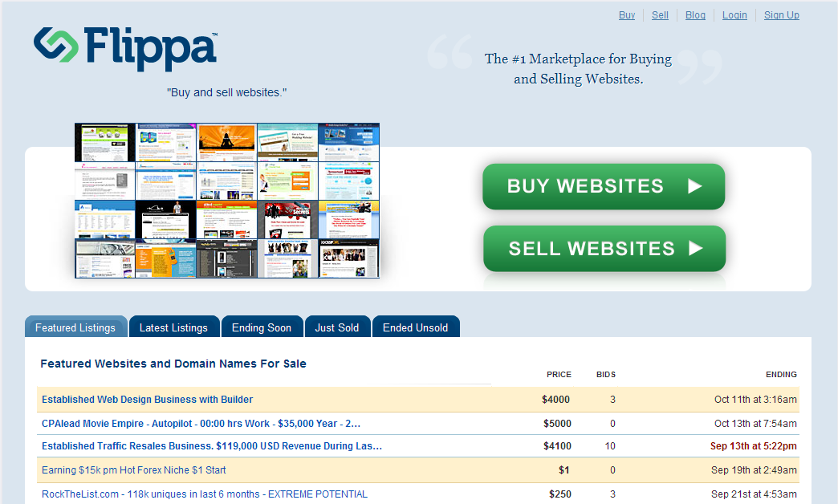This screenshot has height=504, width=838.
Task: Select the Featured Listings tab
Action: click(76, 327)
